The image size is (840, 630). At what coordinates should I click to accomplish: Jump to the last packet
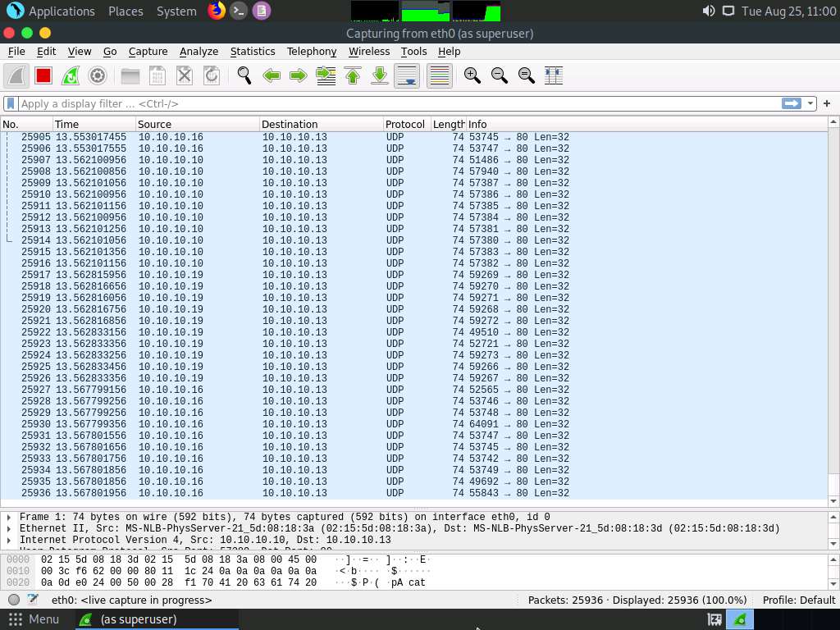pos(380,75)
